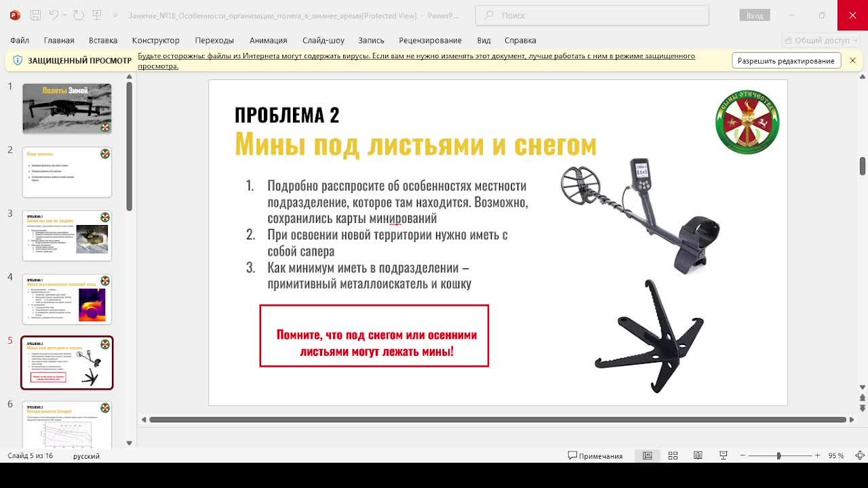
Task: Close the protected view message bar
Action: point(852,60)
